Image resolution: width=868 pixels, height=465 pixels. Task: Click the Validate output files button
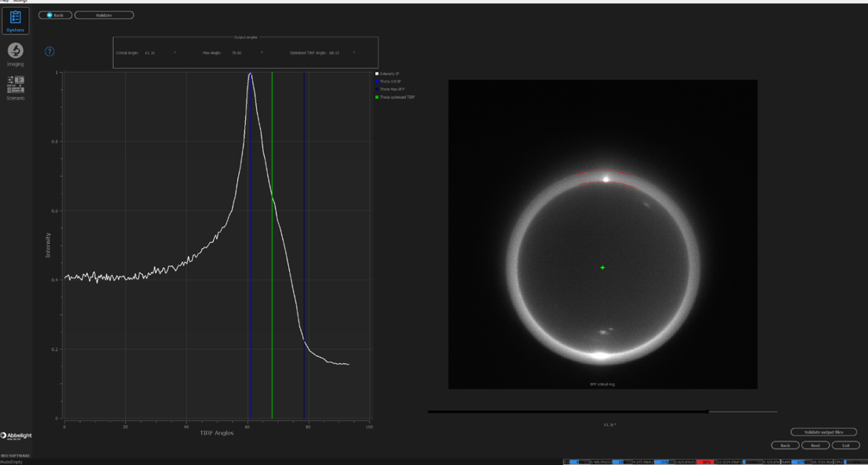click(x=823, y=432)
